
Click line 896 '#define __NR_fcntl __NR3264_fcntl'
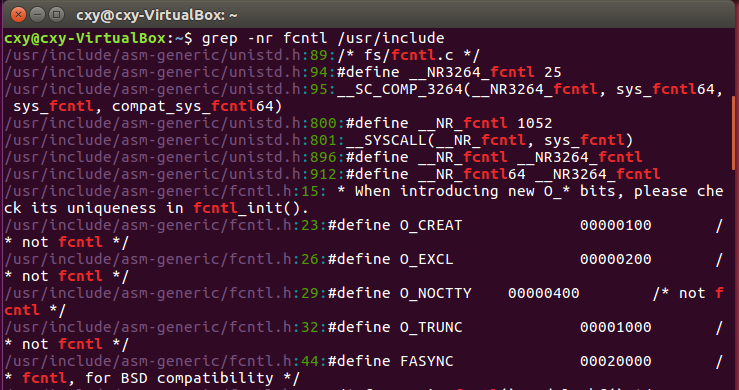click(x=494, y=158)
